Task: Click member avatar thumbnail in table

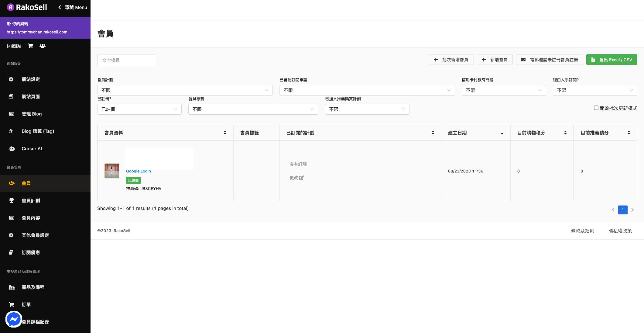Action: (112, 171)
